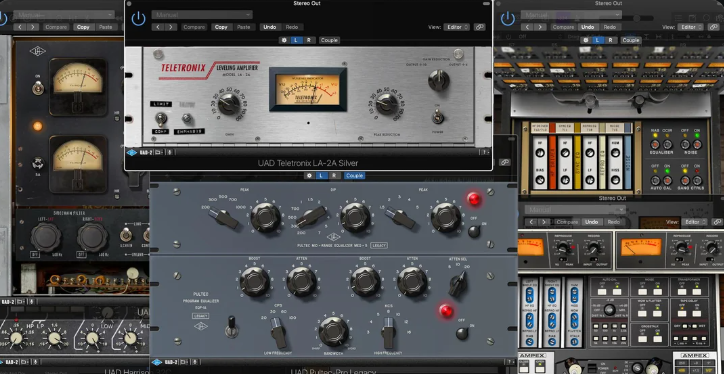Go to next preset with right arrow

pos(171,27)
